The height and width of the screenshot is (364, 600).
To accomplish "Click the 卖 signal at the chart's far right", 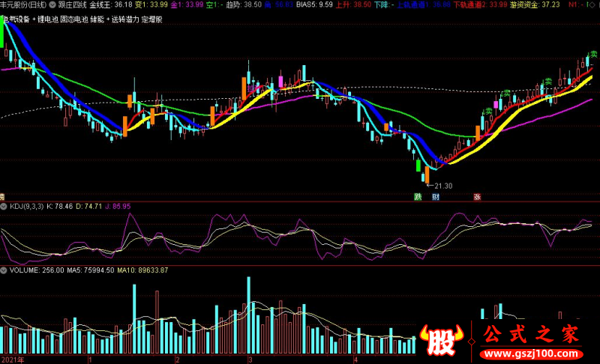I will [593, 54].
